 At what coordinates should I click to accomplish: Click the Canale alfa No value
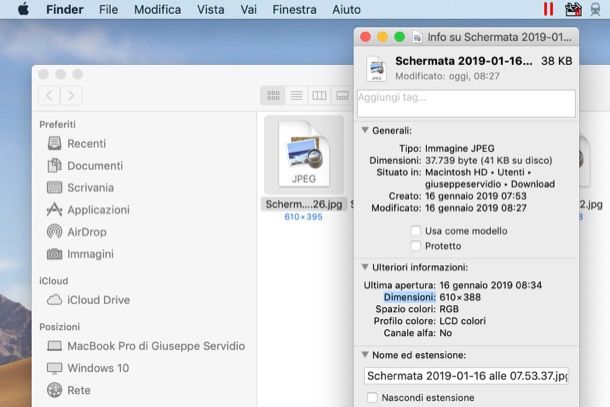point(445,333)
